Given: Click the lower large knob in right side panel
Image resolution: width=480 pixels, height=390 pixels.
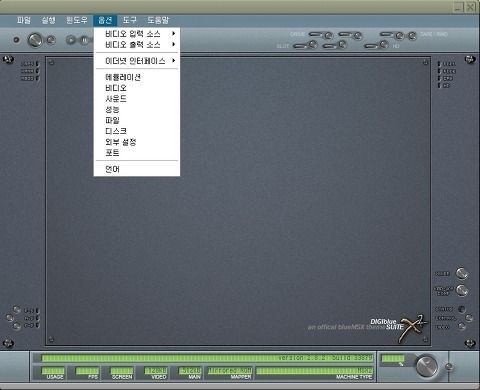Looking at the screenshot, I should point(462,291).
